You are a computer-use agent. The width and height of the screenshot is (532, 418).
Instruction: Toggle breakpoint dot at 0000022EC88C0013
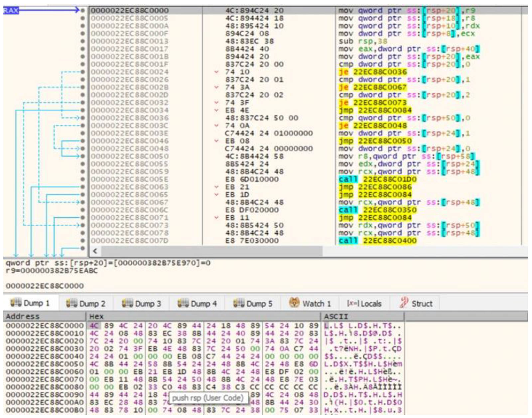coord(83,41)
